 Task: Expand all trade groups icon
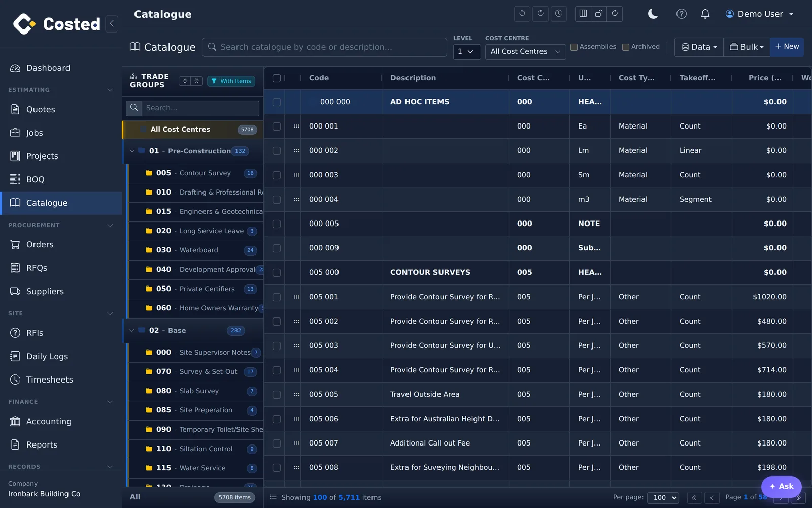[x=185, y=81]
